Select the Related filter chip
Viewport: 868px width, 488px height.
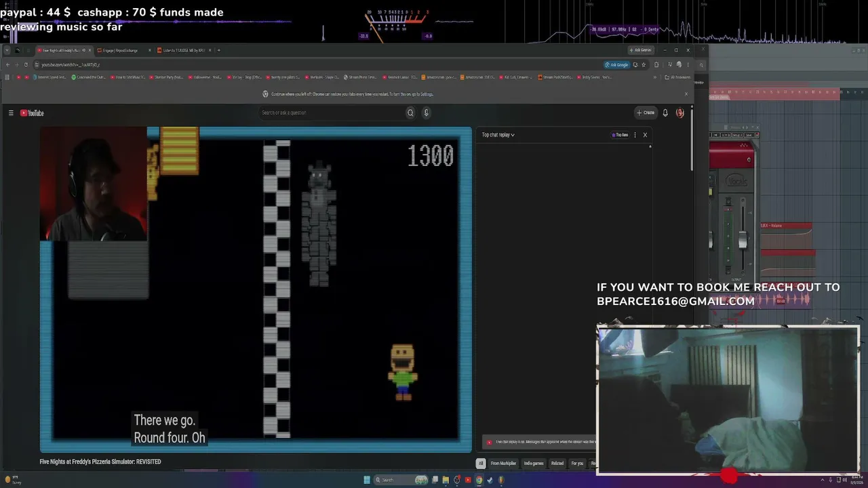click(x=557, y=464)
